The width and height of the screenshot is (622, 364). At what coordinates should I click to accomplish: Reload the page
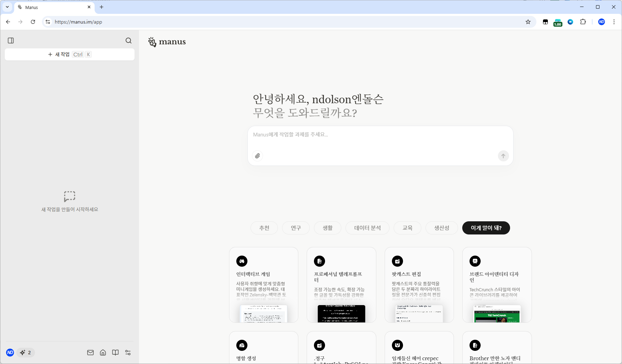coord(33,22)
